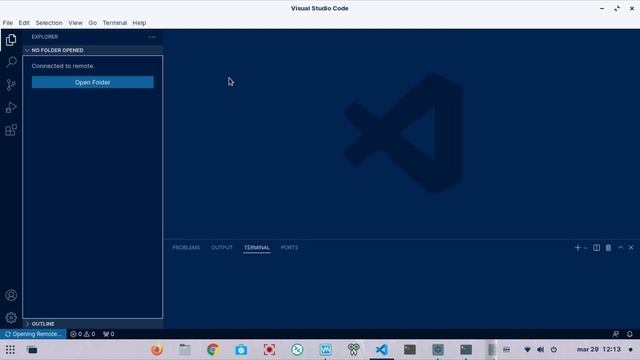The width and height of the screenshot is (640, 360).
Task: Open the Extensions view
Action: (x=11, y=130)
